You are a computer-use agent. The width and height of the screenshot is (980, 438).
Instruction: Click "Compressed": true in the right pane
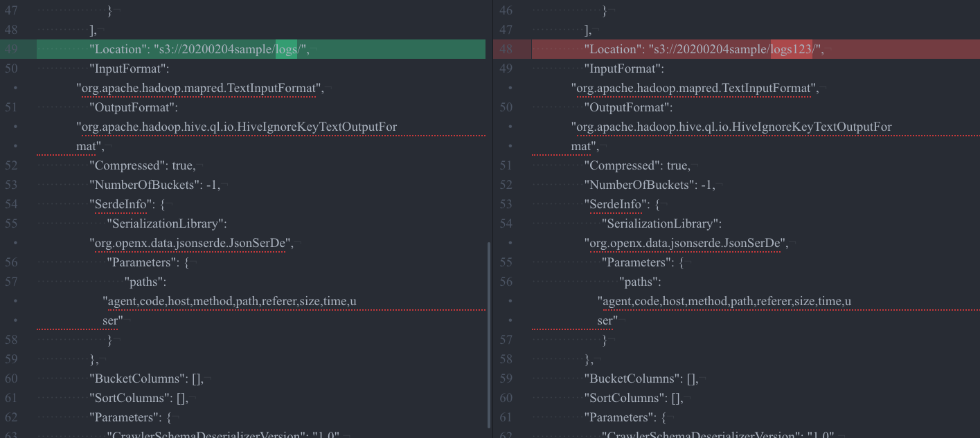pyautogui.click(x=638, y=165)
